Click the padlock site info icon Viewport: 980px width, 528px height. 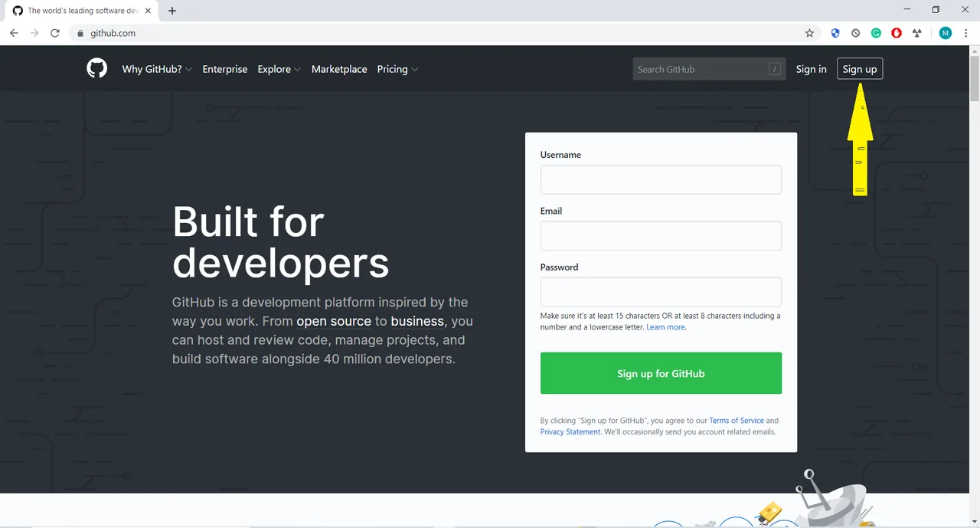[80, 34]
